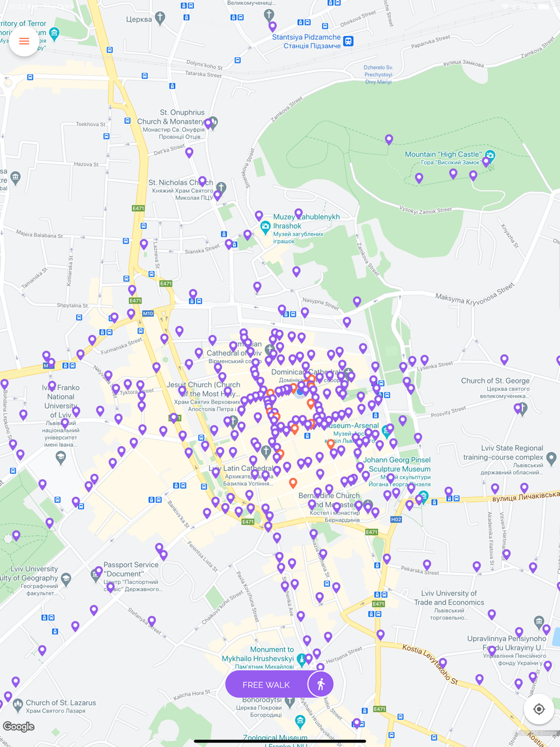Image resolution: width=560 pixels, height=747 pixels.
Task: Center map on my location
Action: (539, 709)
